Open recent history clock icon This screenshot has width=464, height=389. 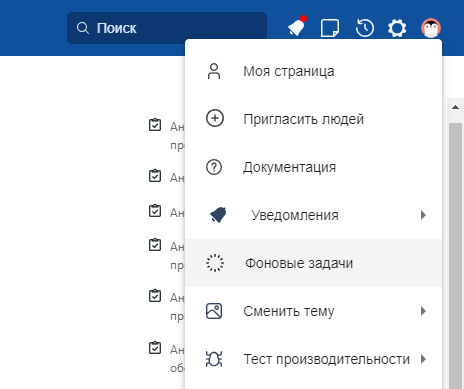[364, 28]
